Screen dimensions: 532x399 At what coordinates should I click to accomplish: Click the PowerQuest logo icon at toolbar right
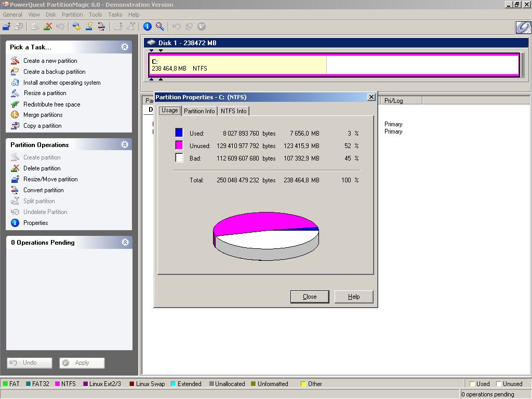(523, 27)
